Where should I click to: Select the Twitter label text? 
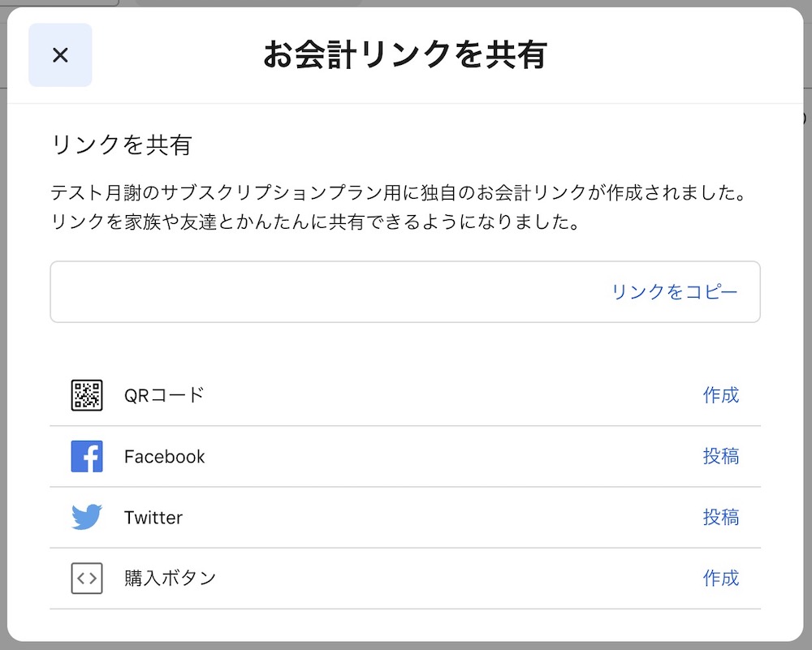click(x=153, y=518)
